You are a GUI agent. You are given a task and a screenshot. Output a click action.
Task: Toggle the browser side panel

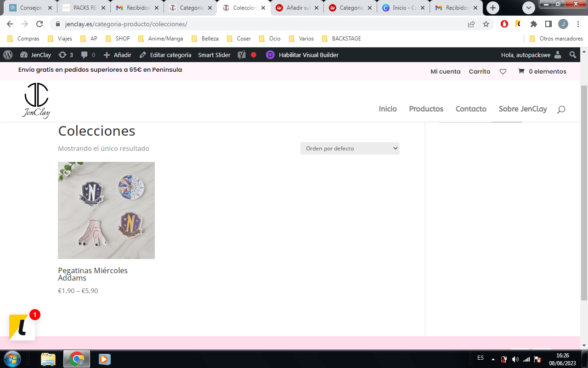(x=548, y=24)
